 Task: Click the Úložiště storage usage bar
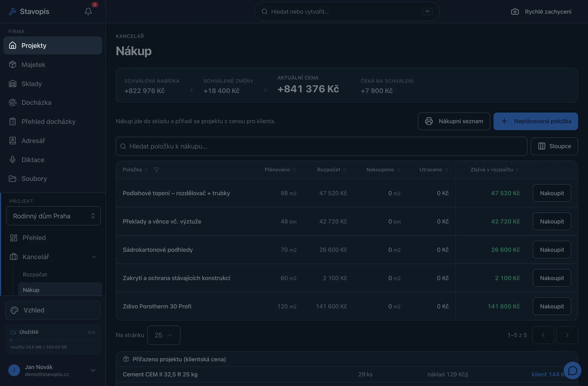coord(53,340)
